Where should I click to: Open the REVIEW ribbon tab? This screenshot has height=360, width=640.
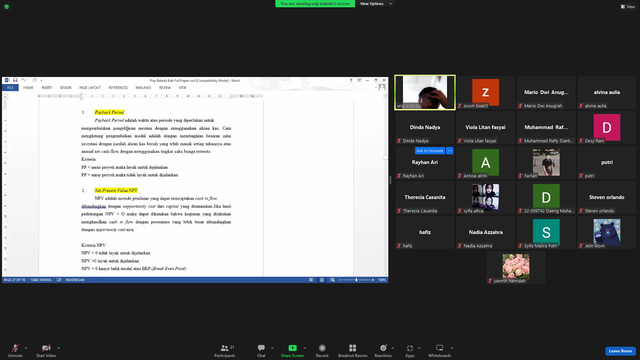coord(165,87)
